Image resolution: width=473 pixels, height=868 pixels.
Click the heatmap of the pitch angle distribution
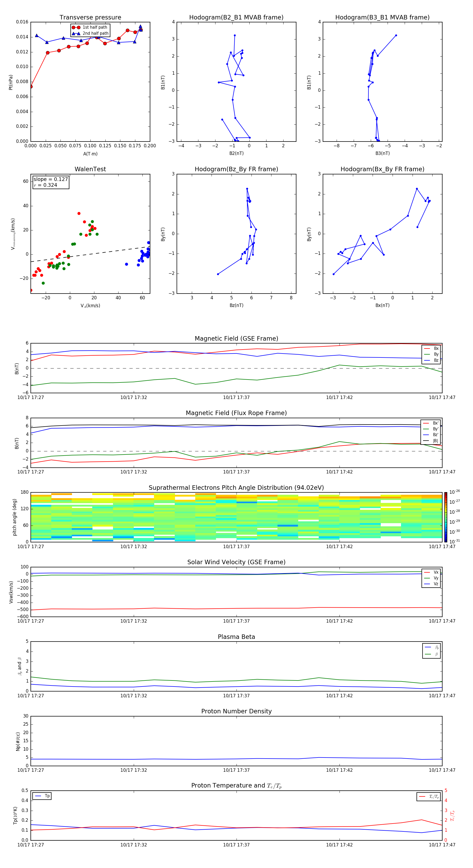(x=236, y=517)
